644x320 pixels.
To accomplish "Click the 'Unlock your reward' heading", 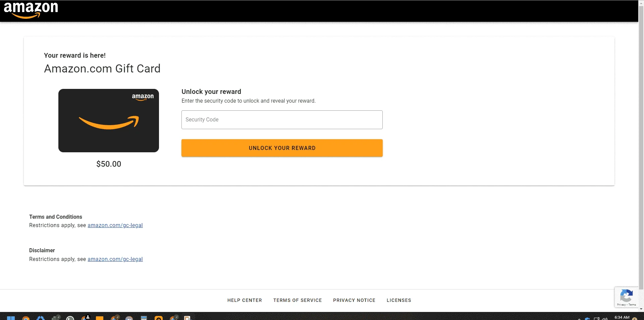I will (x=211, y=92).
